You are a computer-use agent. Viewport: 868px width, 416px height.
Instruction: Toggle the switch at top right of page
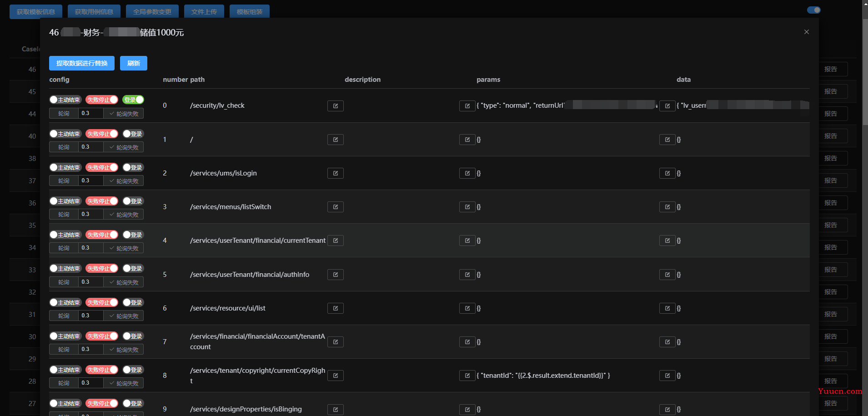[813, 10]
